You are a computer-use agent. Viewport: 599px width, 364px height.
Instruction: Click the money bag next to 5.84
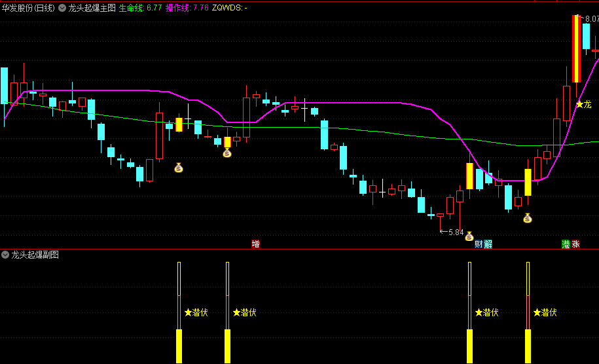469,236
